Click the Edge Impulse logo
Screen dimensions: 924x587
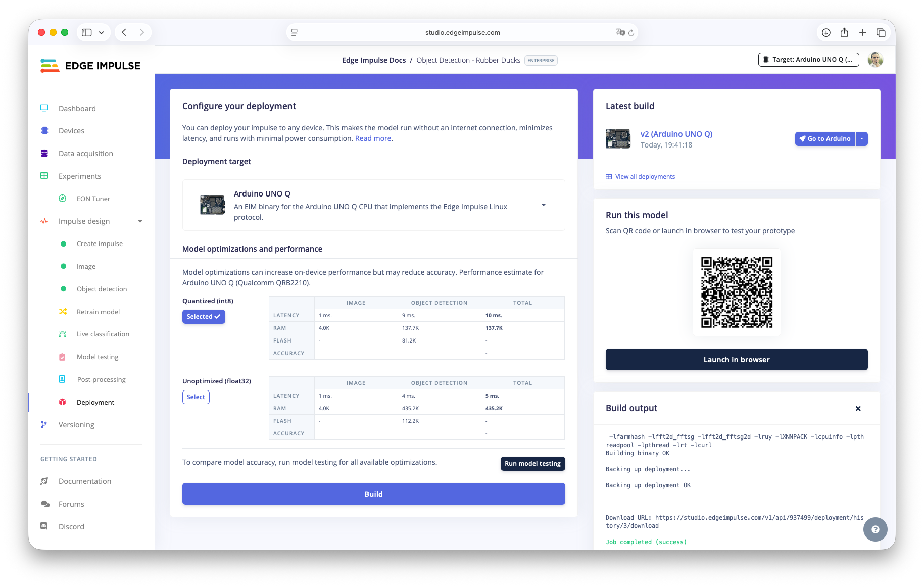90,66
